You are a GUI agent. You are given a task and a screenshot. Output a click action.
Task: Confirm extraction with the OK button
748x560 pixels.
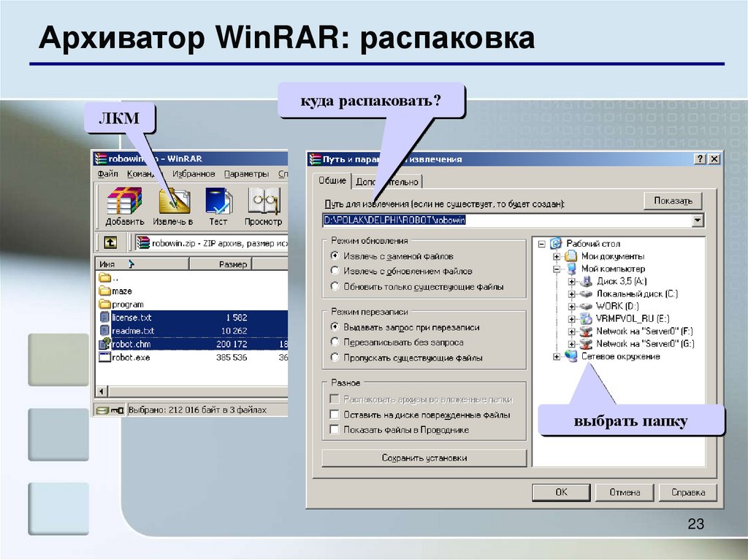tap(561, 492)
